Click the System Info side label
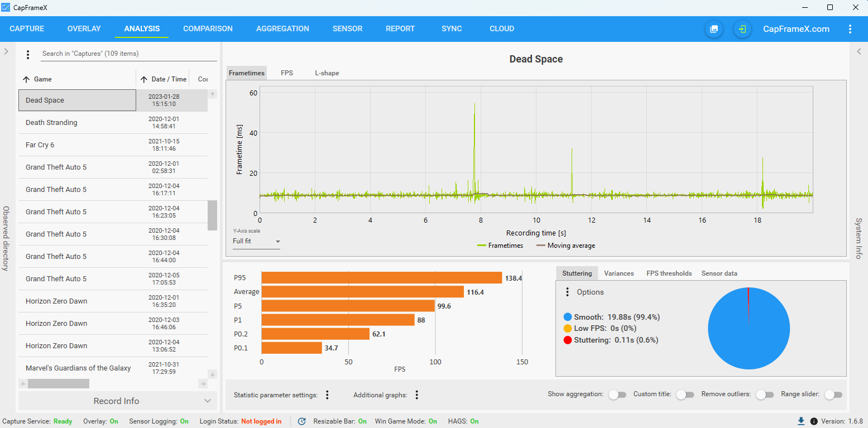Screen dimensions: 868x428 coord(859,238)
